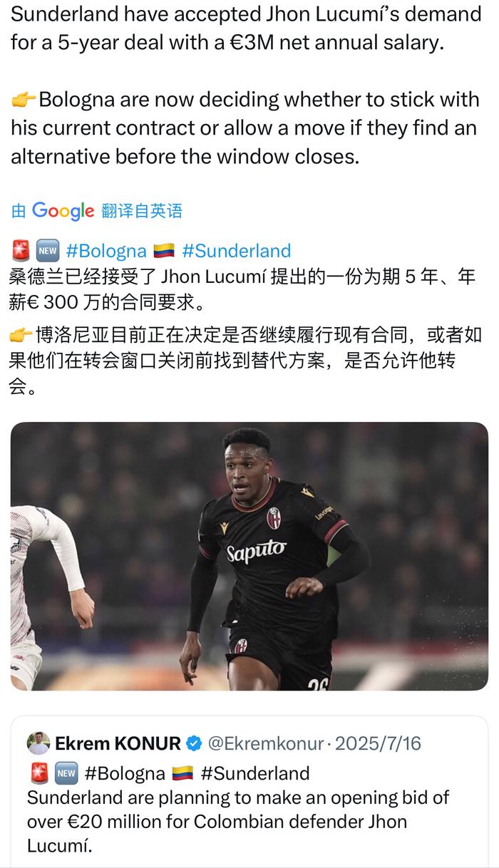Open the quoted tweet about opening bid

click(249, 791)
